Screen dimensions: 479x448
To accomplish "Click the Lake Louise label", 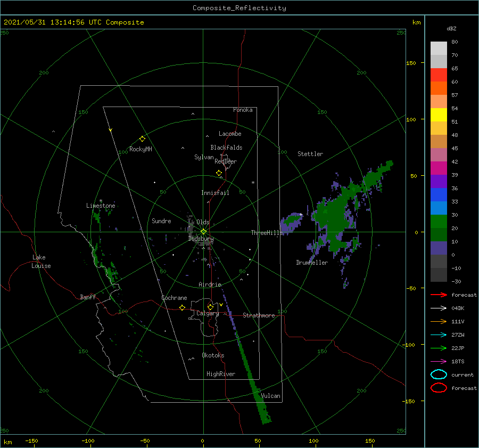I will (41, 262).
